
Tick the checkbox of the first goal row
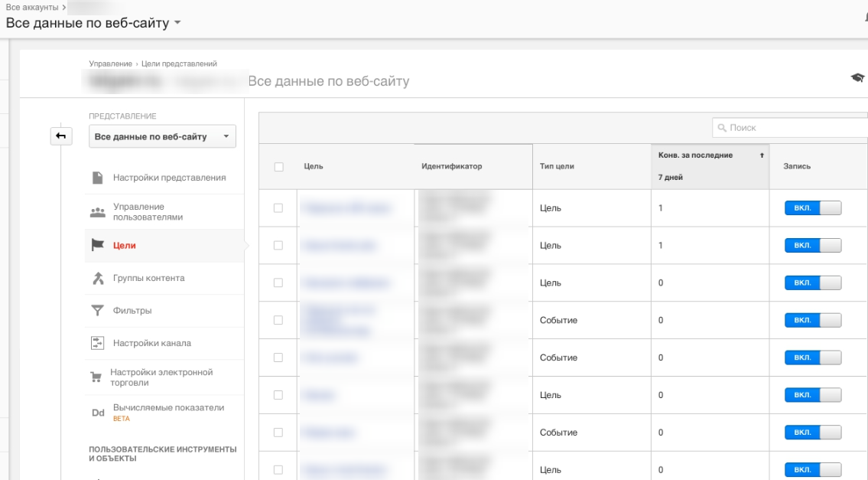tap(278, 208)
